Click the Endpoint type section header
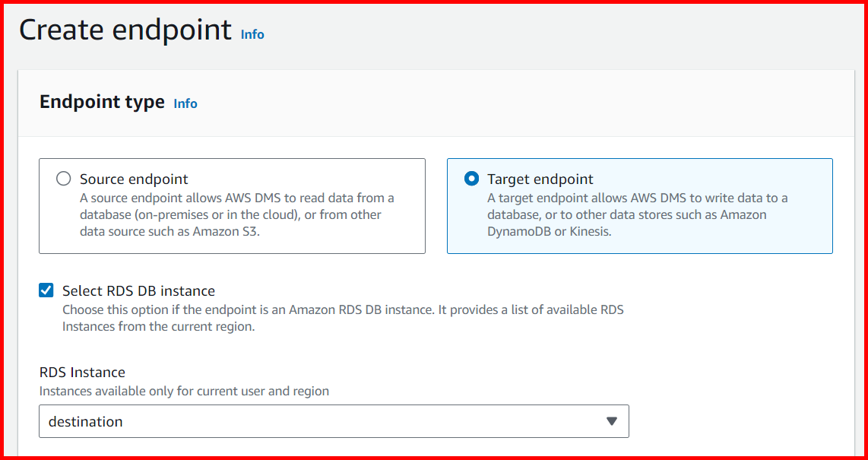 (102, 101)
